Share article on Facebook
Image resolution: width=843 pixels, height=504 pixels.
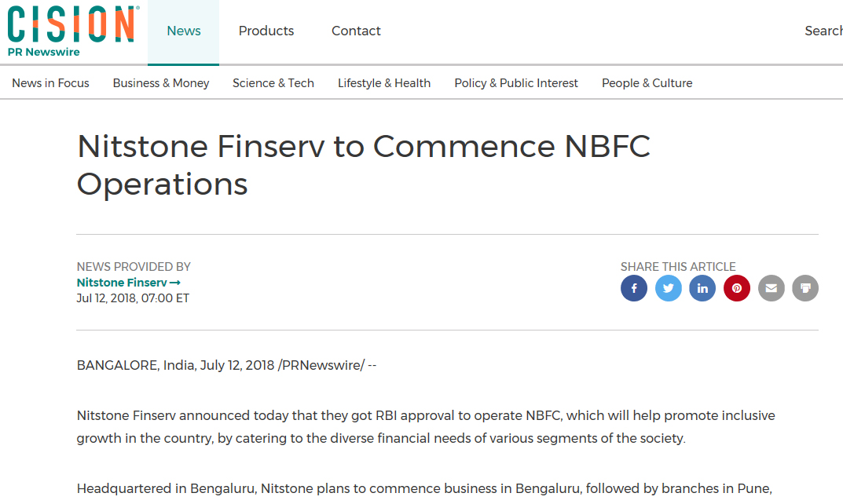point(634,288)
